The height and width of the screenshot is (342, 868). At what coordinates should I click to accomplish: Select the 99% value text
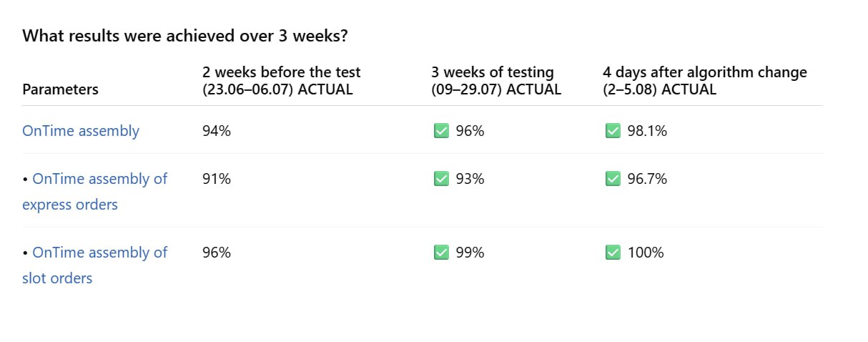pos(470,253)
